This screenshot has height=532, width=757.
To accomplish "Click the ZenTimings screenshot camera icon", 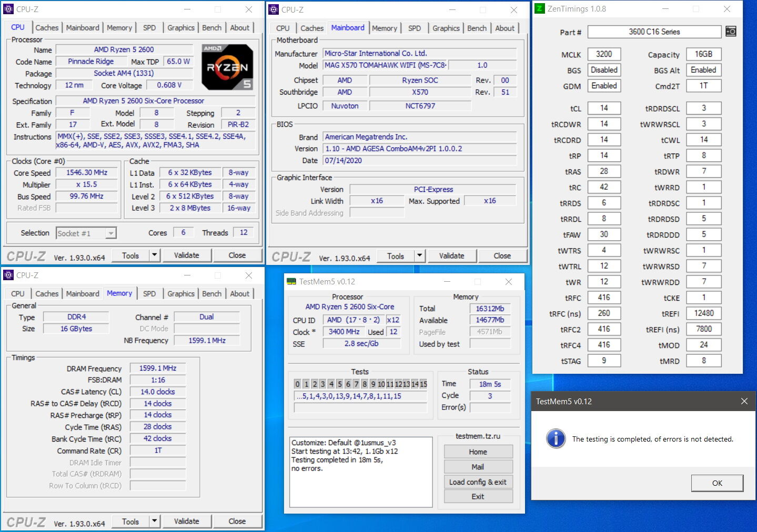I will click(731, 32).
